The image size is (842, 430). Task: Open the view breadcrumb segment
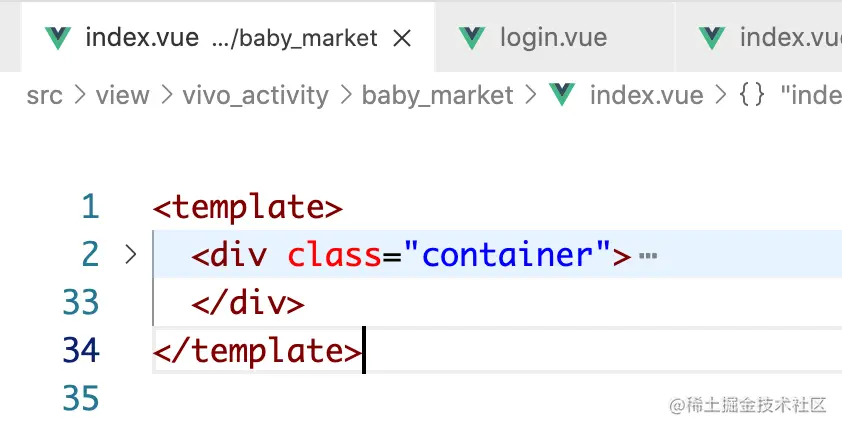click(x=122, y=96)
